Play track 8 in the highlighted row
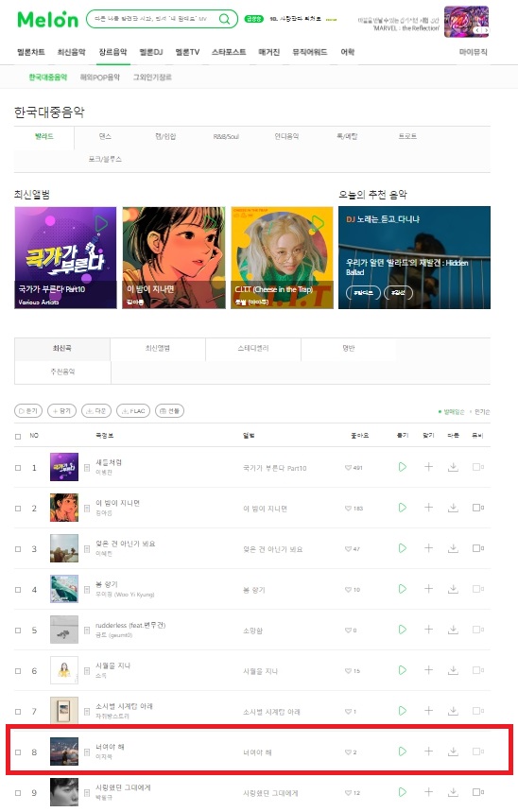Image resolution: width=518 pixels, height=812 pixels. [x=403, y=751]
